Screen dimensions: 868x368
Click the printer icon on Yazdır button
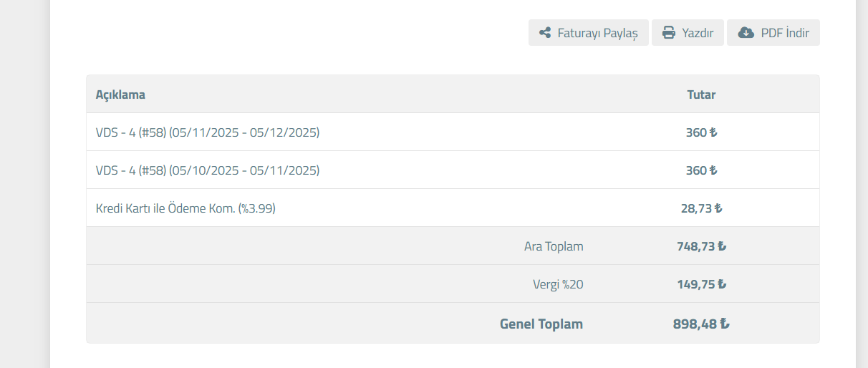(x=669, y=33)
